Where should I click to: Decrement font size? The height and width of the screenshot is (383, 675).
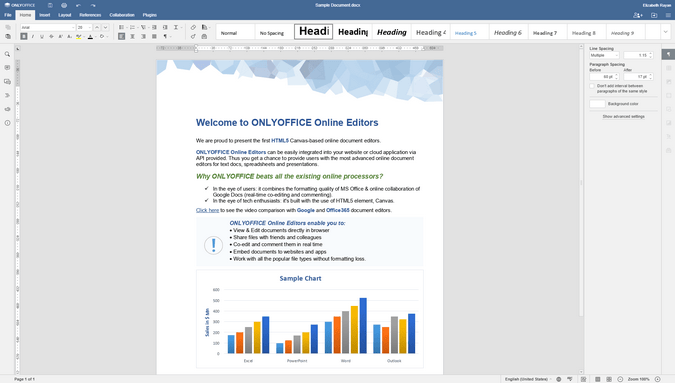coord(105,27)
